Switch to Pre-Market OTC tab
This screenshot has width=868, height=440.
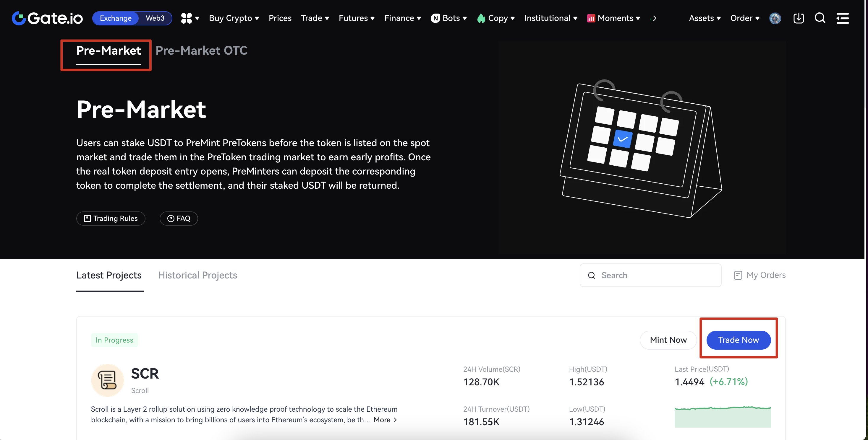click(x=202, y=50)
